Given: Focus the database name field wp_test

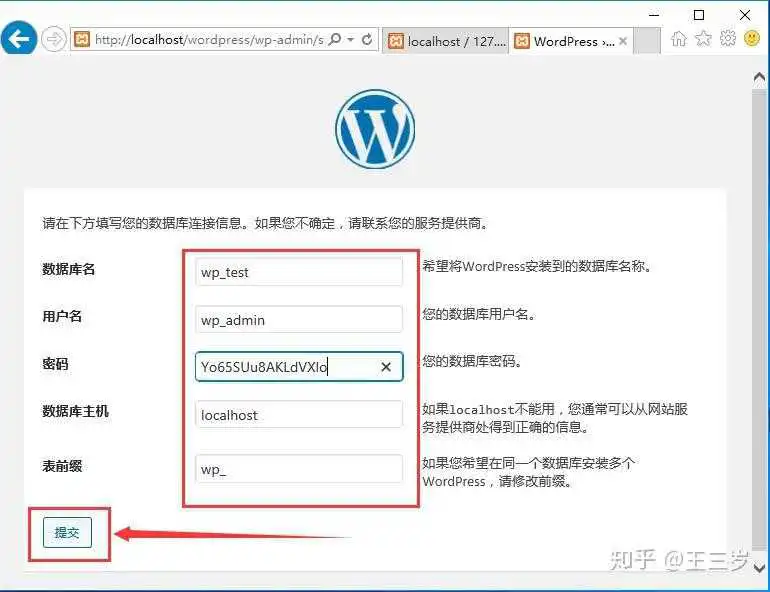Looking at the screenshot, I should pyautogui.click(x=299, y=271).
